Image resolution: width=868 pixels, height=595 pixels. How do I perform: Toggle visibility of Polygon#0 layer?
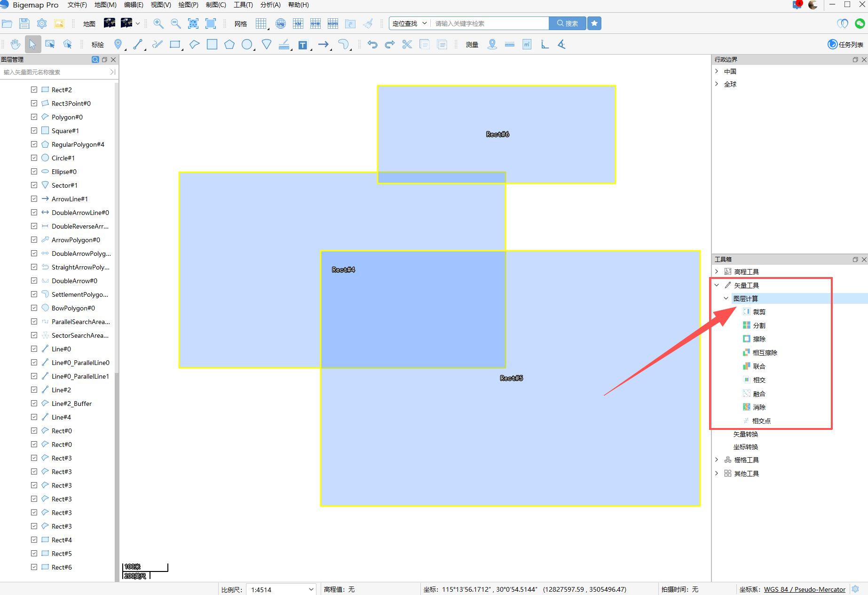(34, 117)
